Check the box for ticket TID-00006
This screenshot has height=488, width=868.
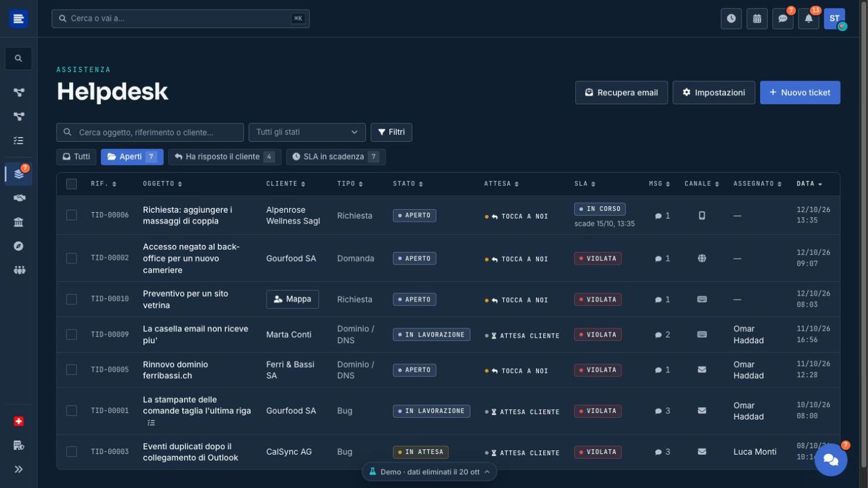[x=72, y=215]
